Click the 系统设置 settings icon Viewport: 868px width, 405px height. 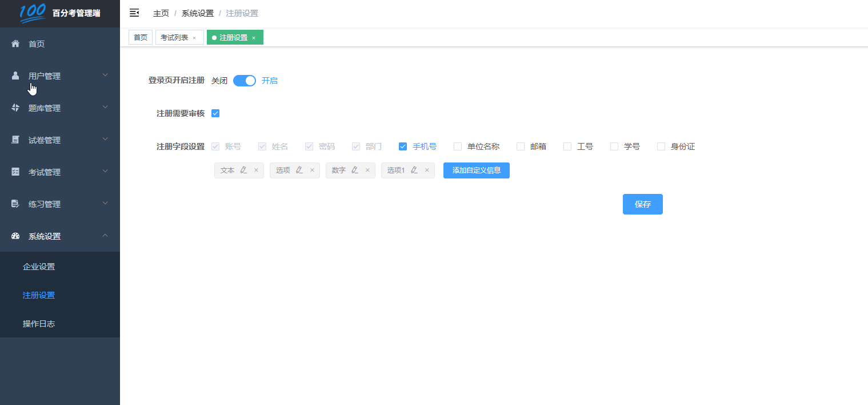click(x=14, y=236)
